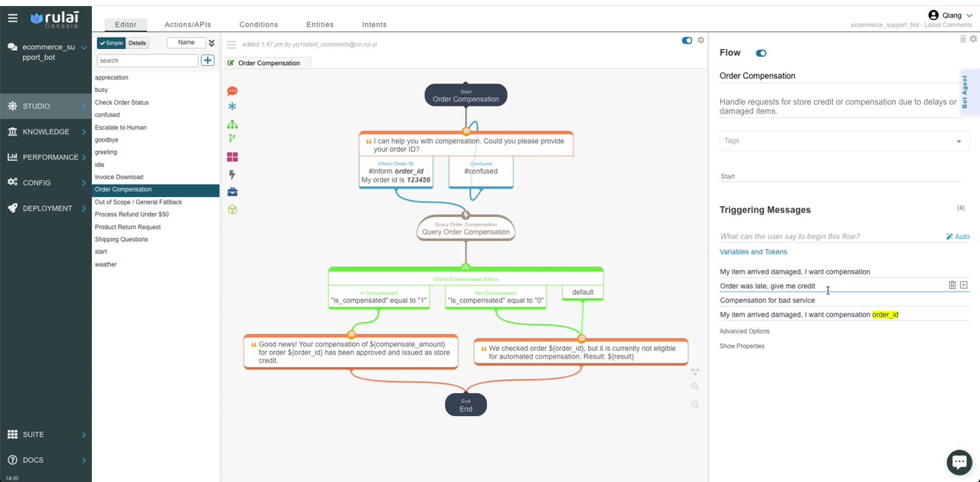Viewport: 980px width, 482px height.
Task: Switch to the Entities tab
Action: [320, 25]
